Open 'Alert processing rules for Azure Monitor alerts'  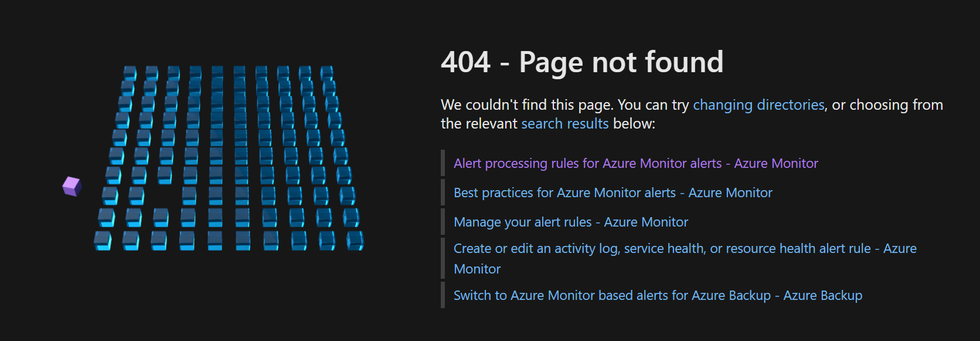click(x=635, y=163)
